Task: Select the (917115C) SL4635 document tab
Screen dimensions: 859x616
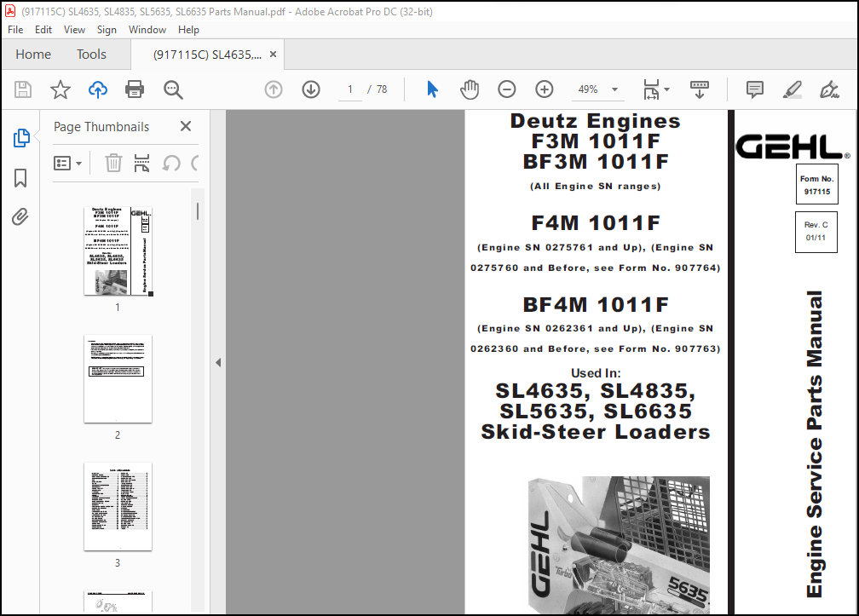Action: tap(207, 55)
